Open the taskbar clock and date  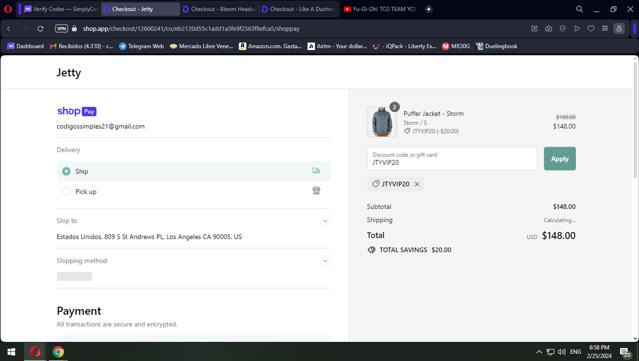[x=599, y=352]
